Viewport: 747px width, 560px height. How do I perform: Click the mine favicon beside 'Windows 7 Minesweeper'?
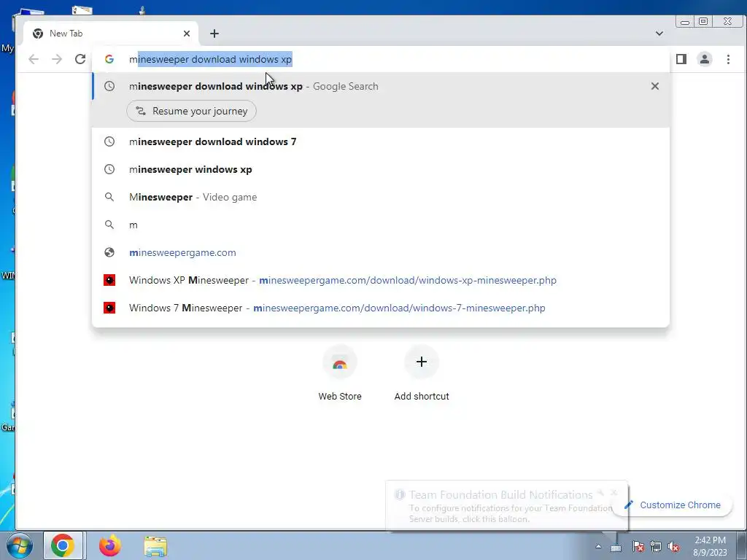pos(109,308)
